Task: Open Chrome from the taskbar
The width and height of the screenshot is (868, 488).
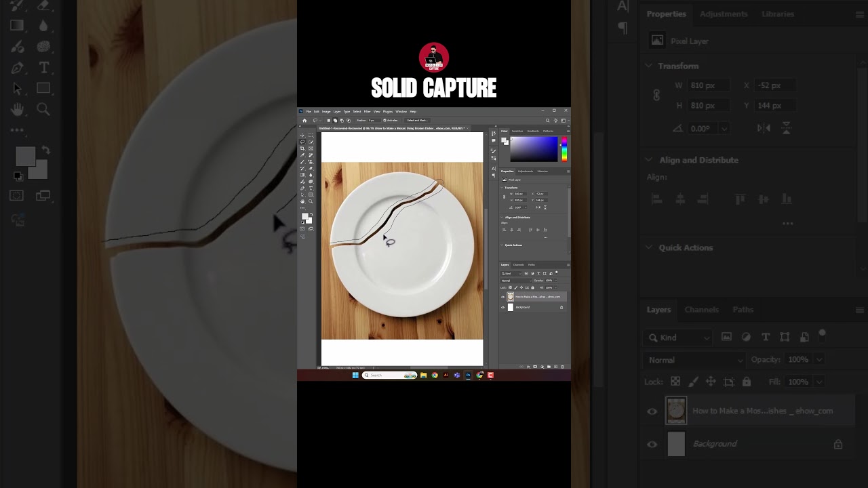Action: (x=435, y=375)
